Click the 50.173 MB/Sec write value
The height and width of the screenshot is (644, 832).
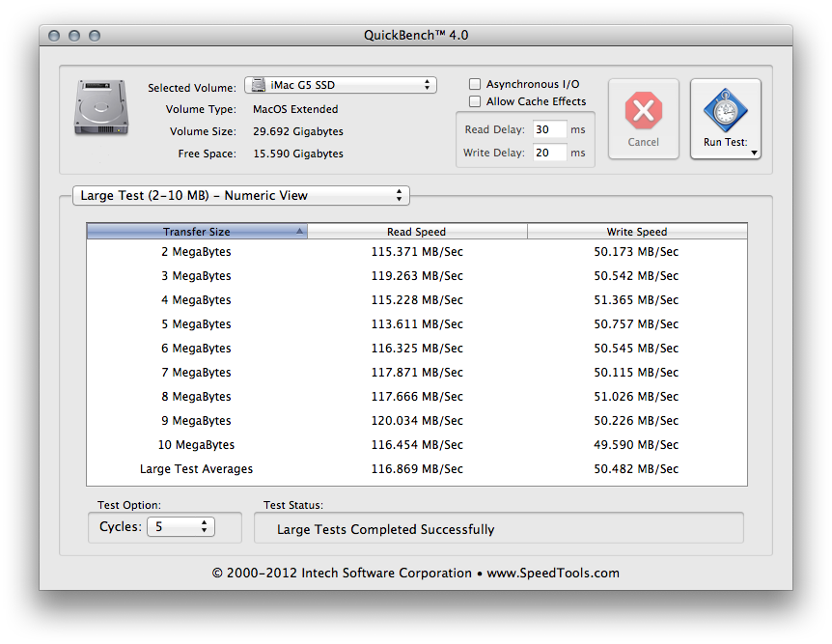point(636,252)
